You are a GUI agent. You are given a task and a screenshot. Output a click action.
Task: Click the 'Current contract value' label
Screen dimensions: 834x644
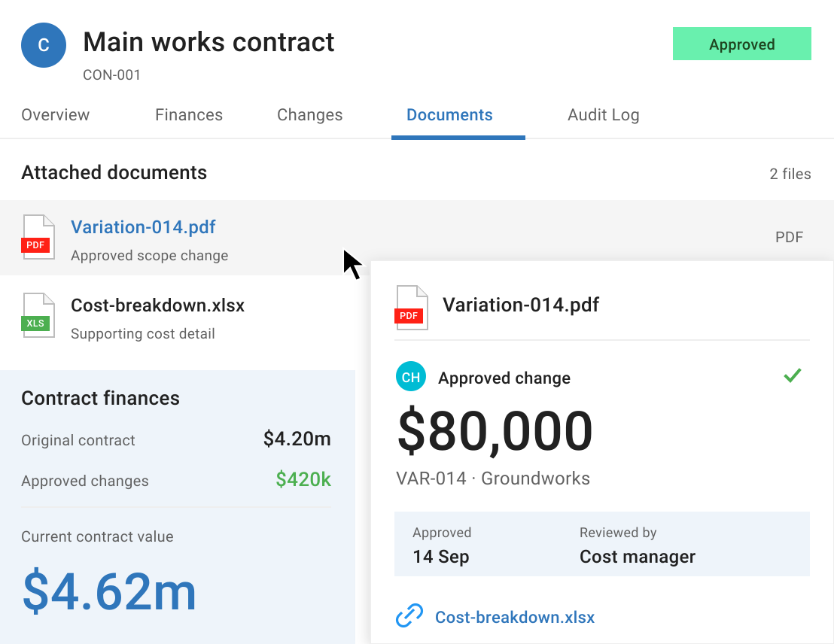point(97,536)
